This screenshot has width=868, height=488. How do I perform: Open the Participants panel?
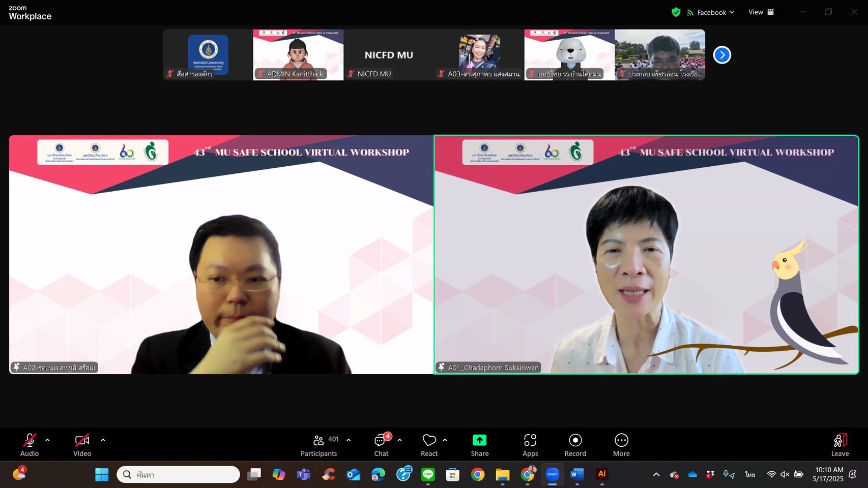pyautogui.click(x=319, y=445)
